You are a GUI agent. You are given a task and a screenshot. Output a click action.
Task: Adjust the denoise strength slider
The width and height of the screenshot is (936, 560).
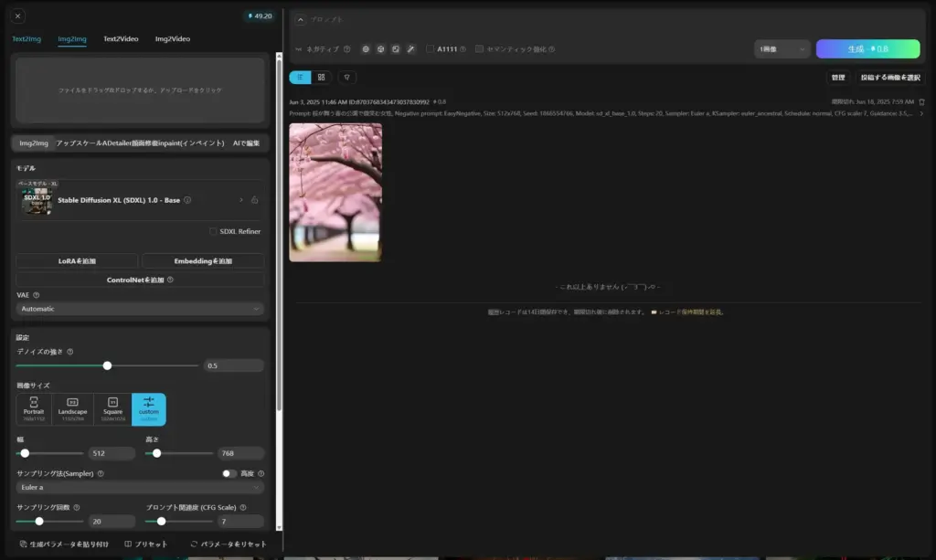coord(108,365)
